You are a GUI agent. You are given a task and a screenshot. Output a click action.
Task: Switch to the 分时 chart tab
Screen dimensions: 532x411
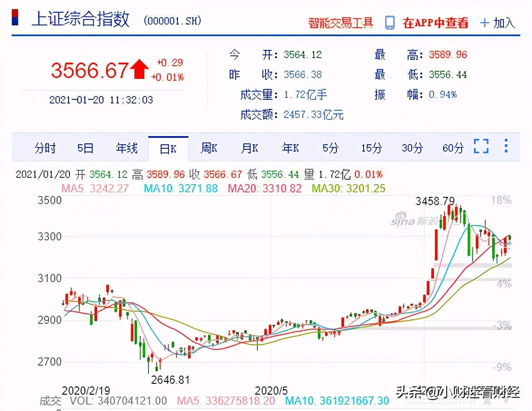pyautogui.click(x=45, y=148)
